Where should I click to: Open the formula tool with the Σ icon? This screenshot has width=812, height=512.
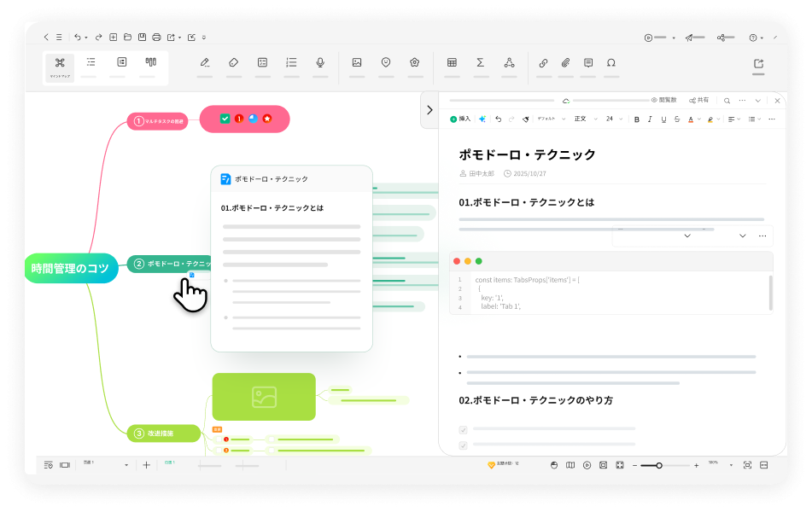coord(480,62)
